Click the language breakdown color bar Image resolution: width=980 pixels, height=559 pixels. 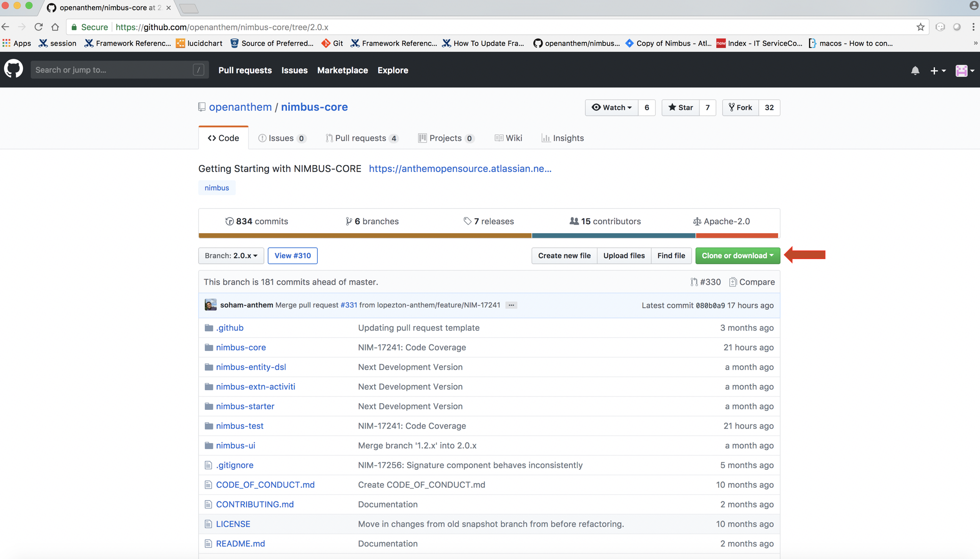(x=488, y=236)
